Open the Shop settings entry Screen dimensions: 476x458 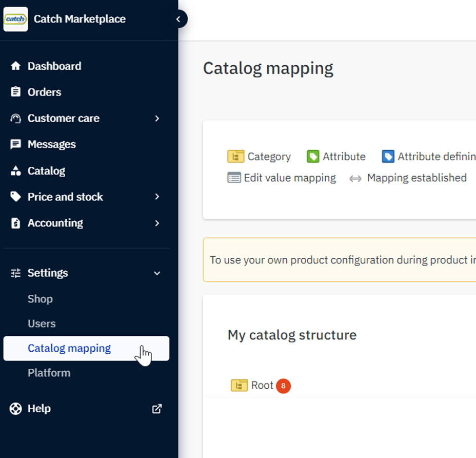coord(40,299)
